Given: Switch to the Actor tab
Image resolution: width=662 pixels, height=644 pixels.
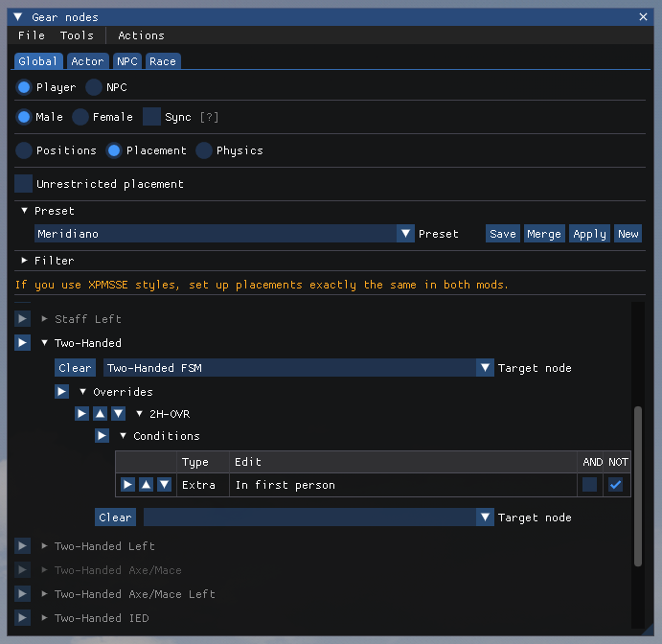Looking at the screenshot, I should 87,61.
